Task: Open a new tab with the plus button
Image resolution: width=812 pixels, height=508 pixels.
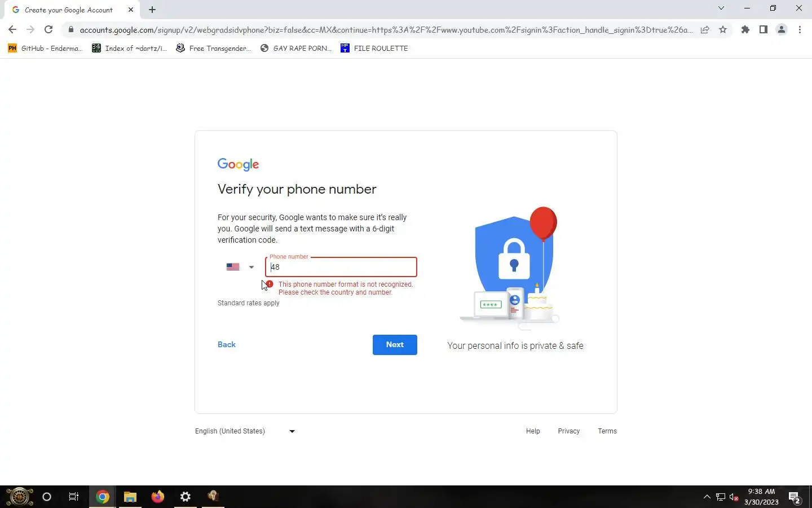Action: coord(152,10)
